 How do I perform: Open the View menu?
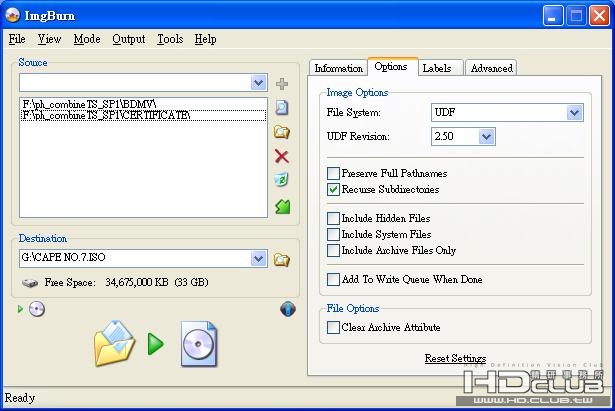49,39
